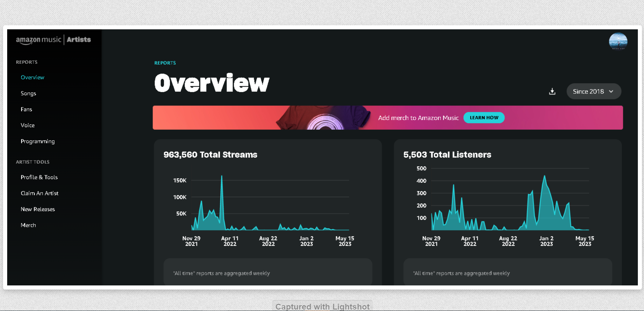Click the download report icon

tap(552, 91)
